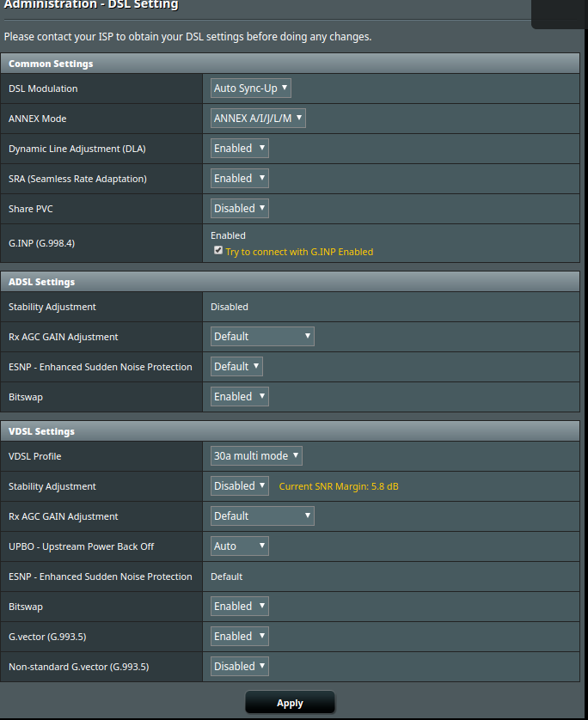588x720 pixels.
Task: Open the Bitswap dropdown in ADSL Settings
Action: 240,397
